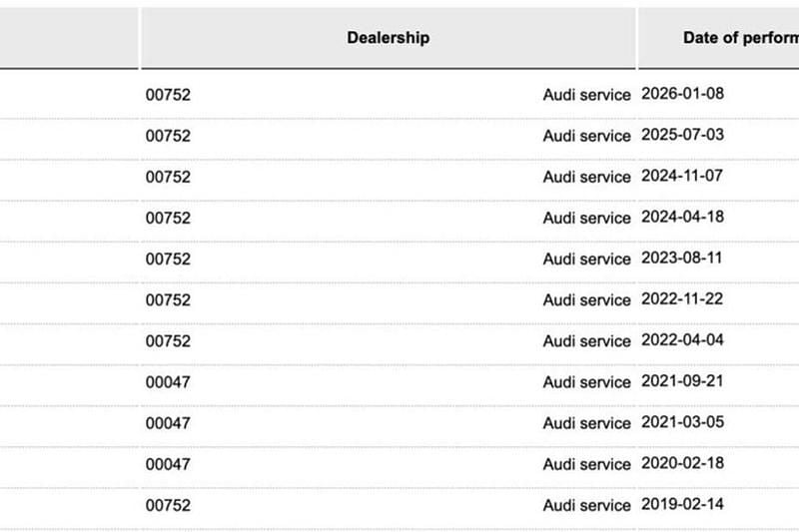Click dealership code 00752 in 2022-04-04 row
Screen dimensions: 799x532
pos(168,341)
